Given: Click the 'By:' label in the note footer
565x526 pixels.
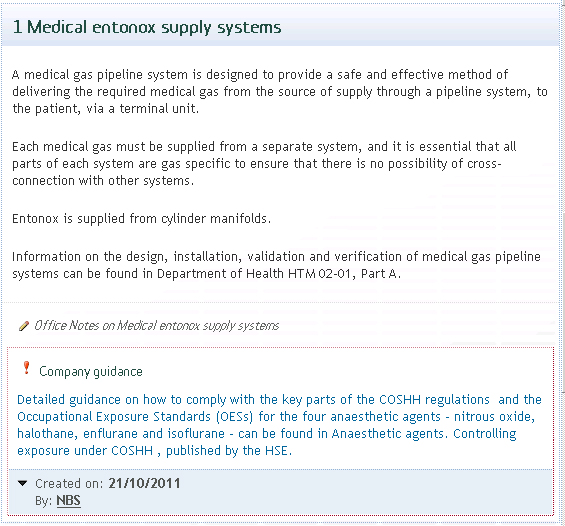Looking at the screenshot, I should coord(44,501).
